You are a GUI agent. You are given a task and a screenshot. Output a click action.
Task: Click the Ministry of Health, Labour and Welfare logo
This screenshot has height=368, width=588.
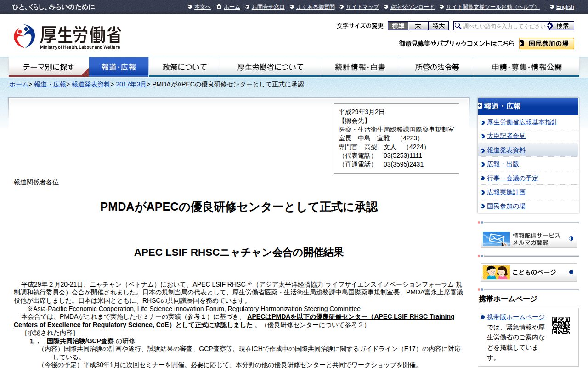tap(67, 37)
